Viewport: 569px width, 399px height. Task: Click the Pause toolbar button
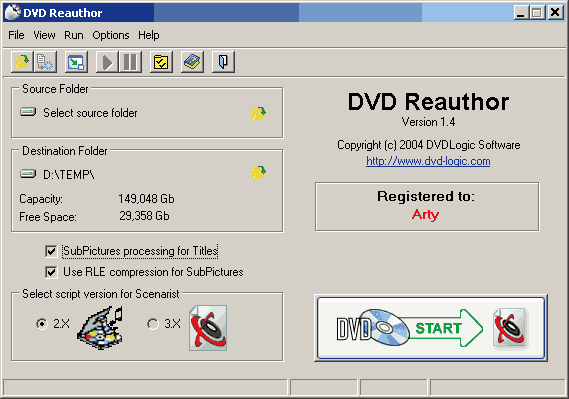point(130,62)
